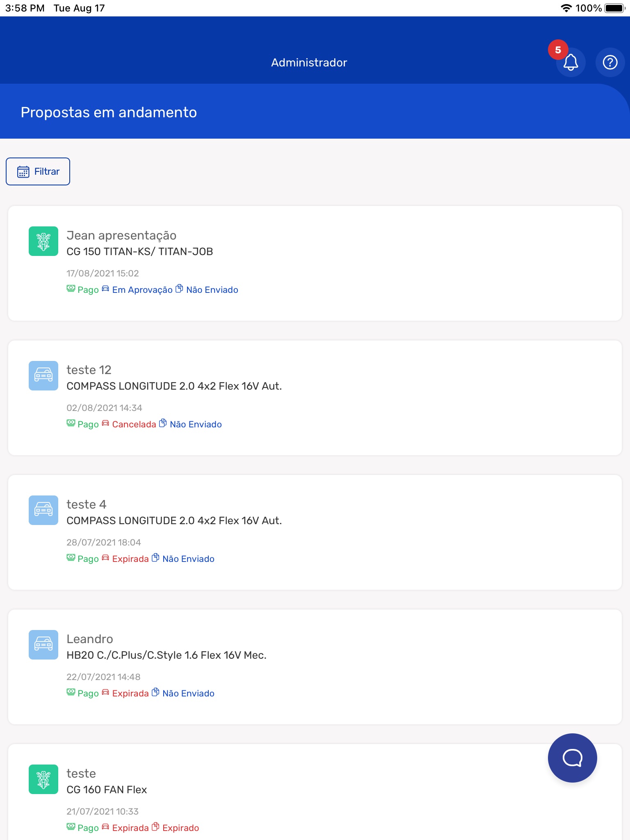Click the Administrador header title
Viewport: 630px width, 840px height.
[x=309, y=62]
